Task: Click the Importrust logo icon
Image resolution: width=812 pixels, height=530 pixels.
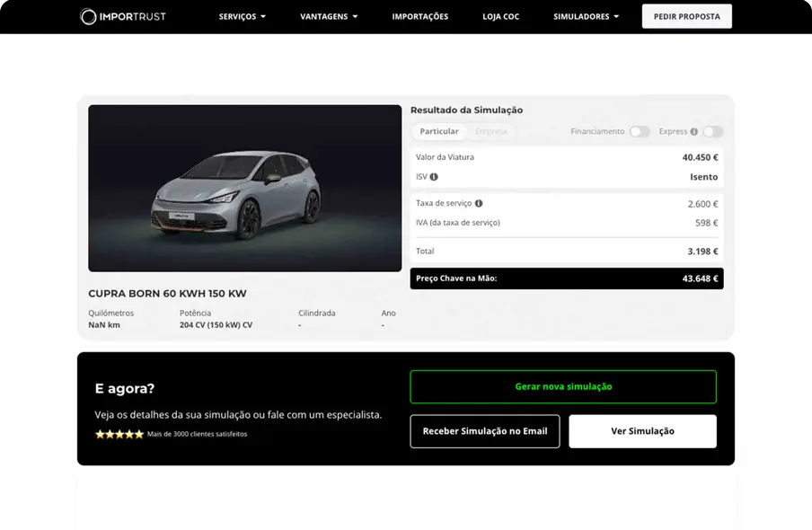Action: coord(88,16)
